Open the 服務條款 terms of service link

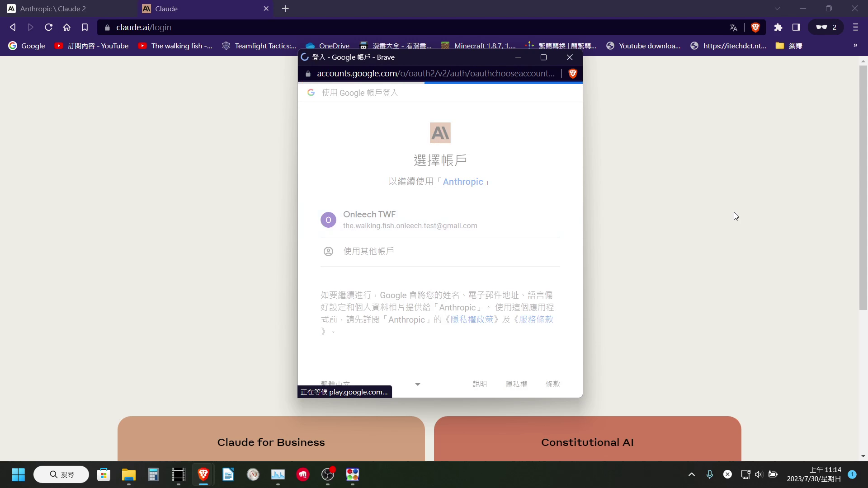[x=536, y=319]
